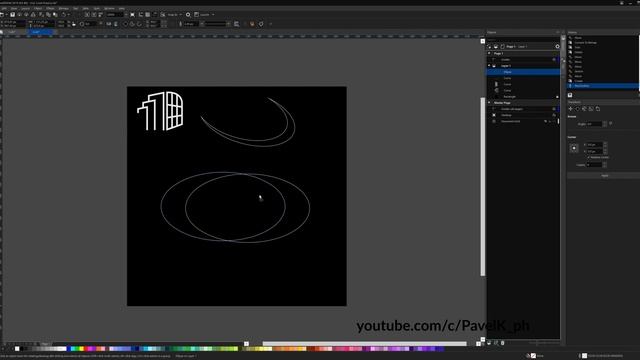Screen dimensions: 640x360
Task: Open the Layout menu
Action: 25,8
